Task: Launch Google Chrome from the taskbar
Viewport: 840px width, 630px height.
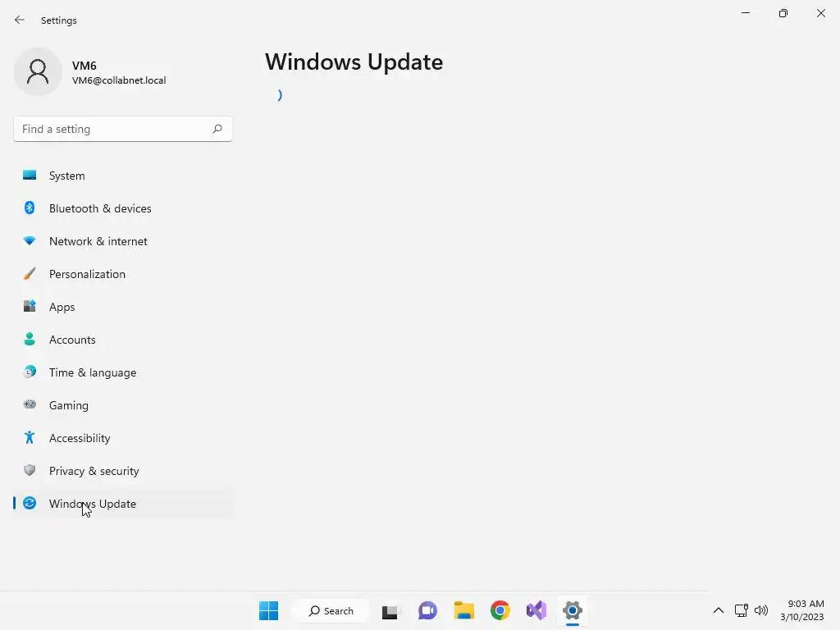Action: 500,610
